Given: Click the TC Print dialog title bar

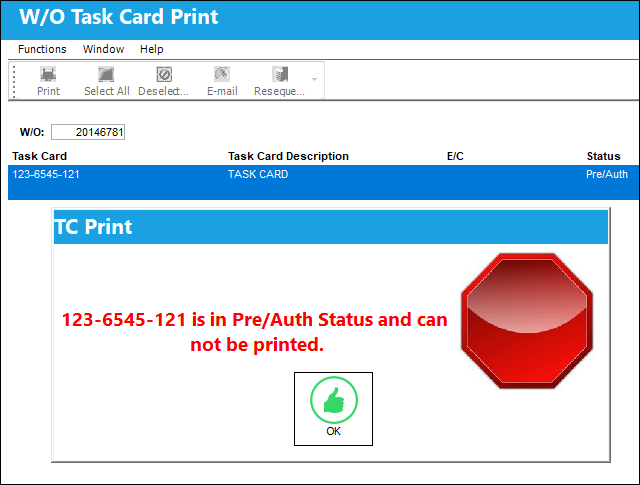Looking at the screenshot, I should coord(331,227).
